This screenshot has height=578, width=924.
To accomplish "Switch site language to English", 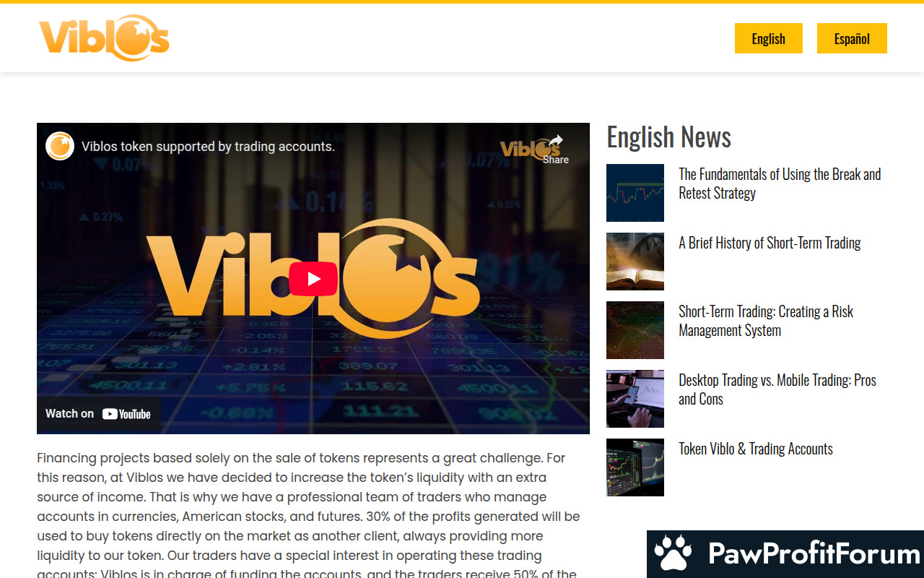I will pos(768,38).
